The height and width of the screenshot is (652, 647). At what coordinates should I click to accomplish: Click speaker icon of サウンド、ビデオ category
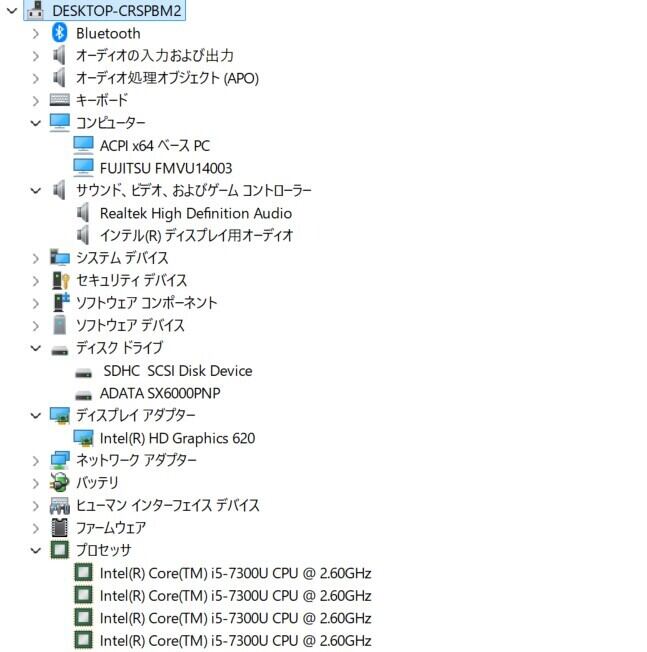point(59,190)
